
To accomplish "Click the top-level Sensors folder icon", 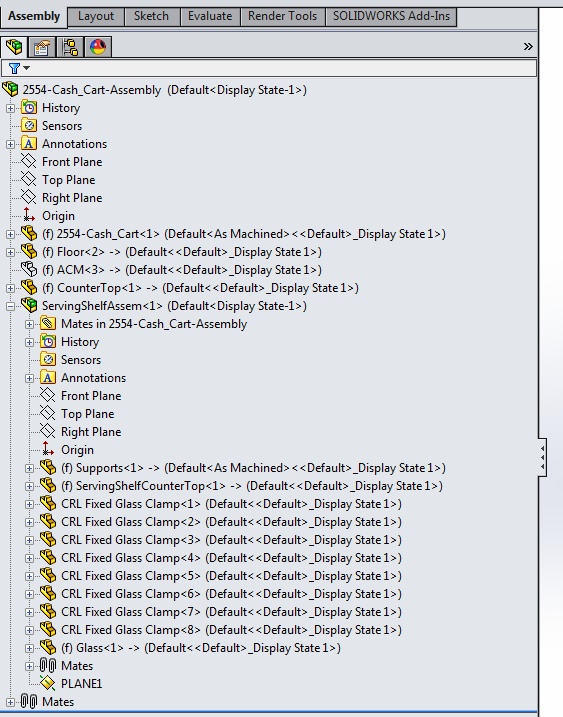I will [29, 125].
